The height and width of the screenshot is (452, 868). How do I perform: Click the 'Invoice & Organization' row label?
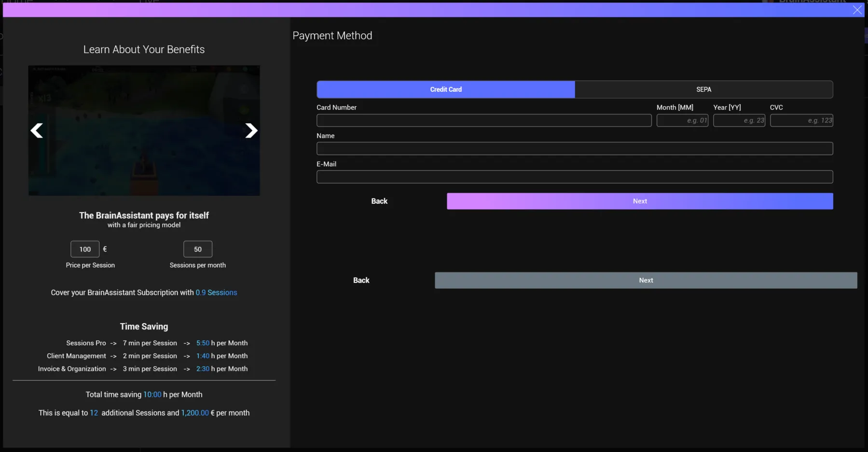72,369
